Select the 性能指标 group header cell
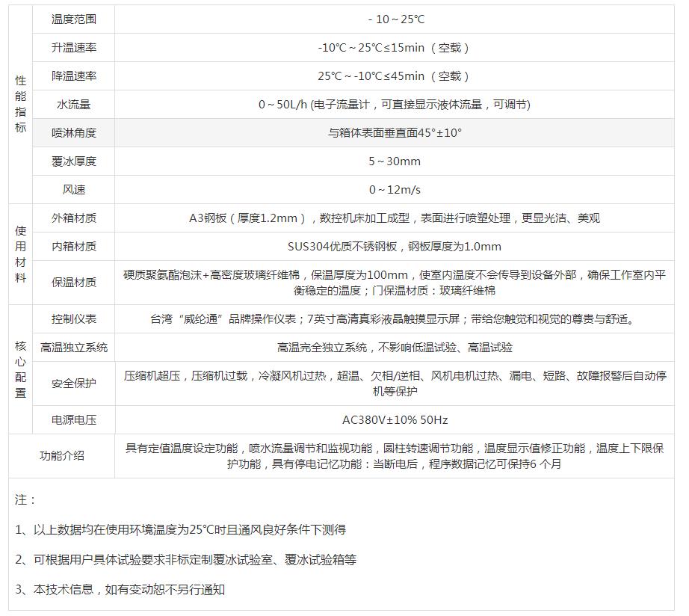 [20, 104]
